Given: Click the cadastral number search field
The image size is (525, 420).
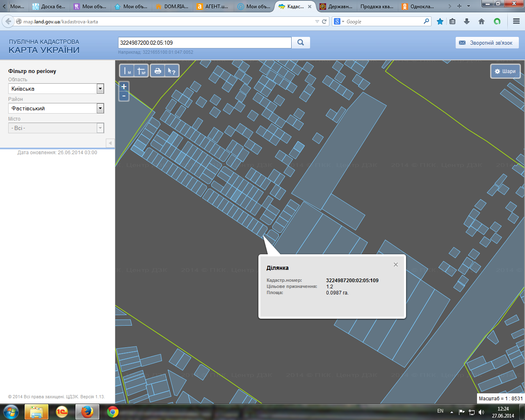Looking at the screenshot, I should [205, 43].
